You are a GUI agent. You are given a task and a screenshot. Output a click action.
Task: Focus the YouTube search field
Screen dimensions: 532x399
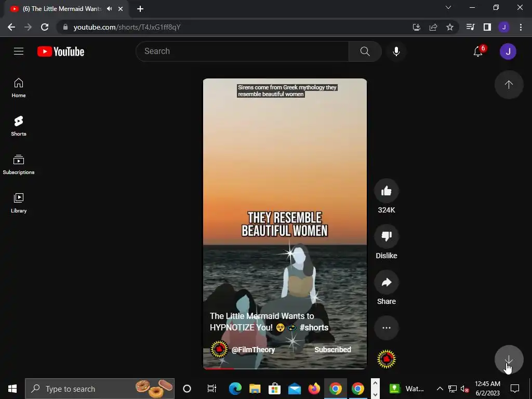(242, 51)
